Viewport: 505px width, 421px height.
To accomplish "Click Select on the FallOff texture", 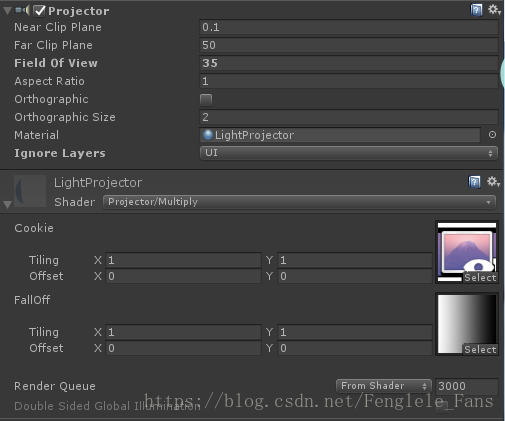I will tap(480, 349).
